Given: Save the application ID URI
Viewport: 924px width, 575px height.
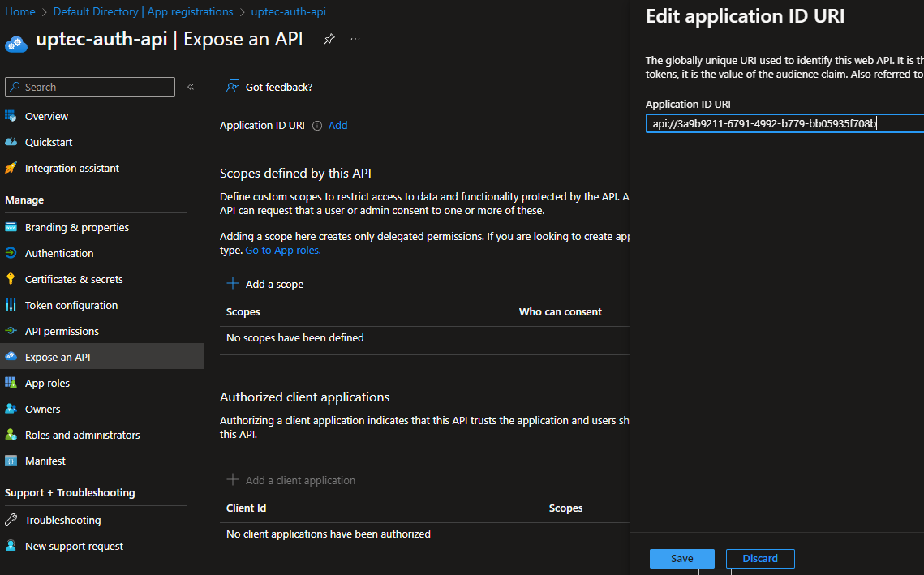Looking at the screenshot, I should pos(681,558).
